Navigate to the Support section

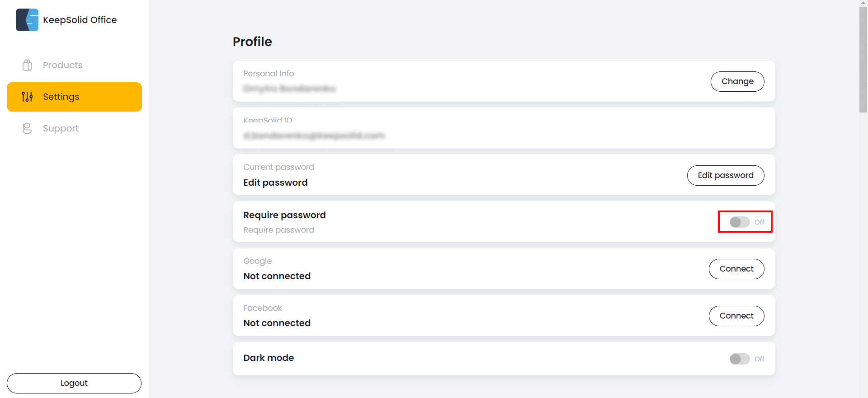(61, 128)
